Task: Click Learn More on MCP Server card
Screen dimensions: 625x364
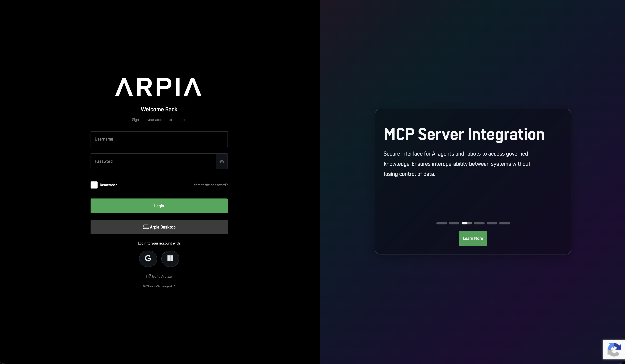Action: (x=473, y=238)
